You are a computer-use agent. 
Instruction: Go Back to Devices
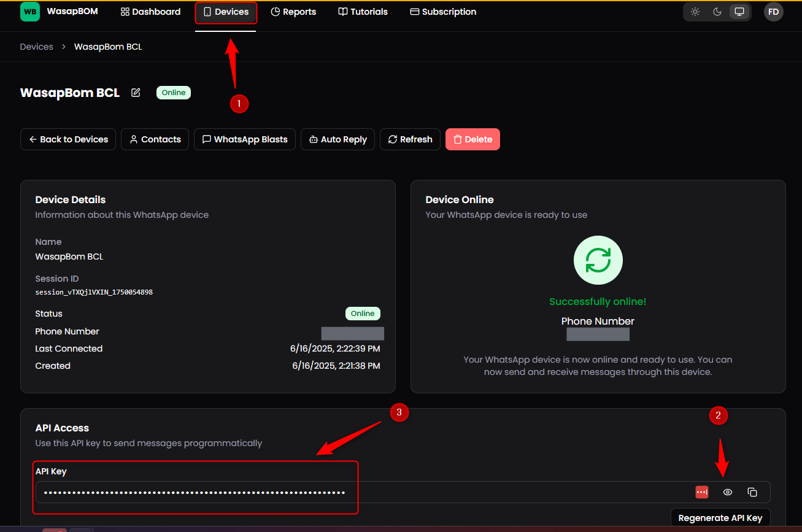tap(68, 139)
